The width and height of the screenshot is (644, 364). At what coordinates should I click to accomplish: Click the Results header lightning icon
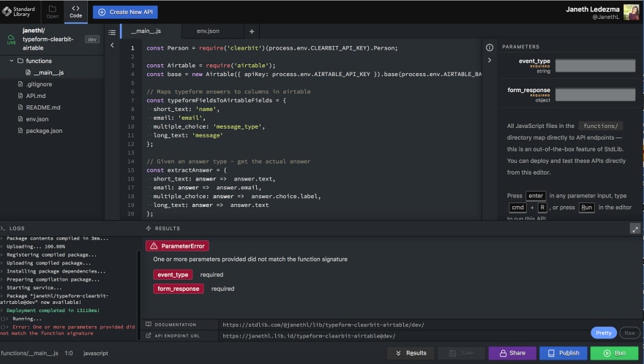[x=149, y=228]
